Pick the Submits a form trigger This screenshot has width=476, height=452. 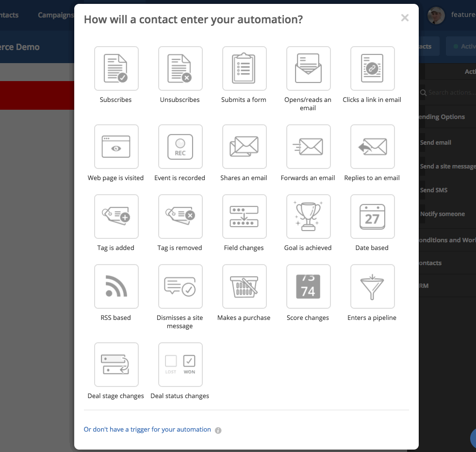[x=244, y=68]
